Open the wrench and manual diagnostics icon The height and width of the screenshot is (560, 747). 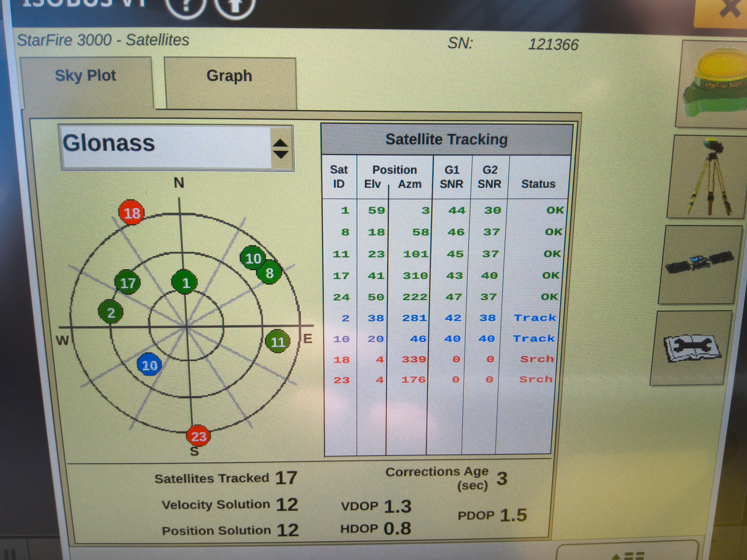click(691, 347)
